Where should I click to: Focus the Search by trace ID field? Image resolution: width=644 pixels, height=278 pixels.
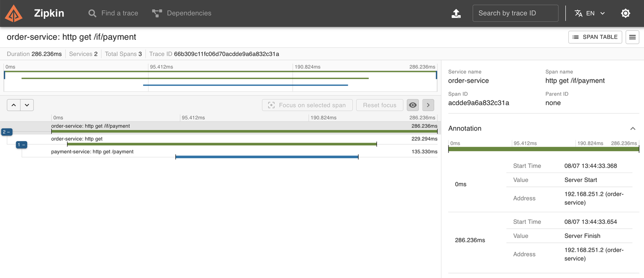coord(515,13)
